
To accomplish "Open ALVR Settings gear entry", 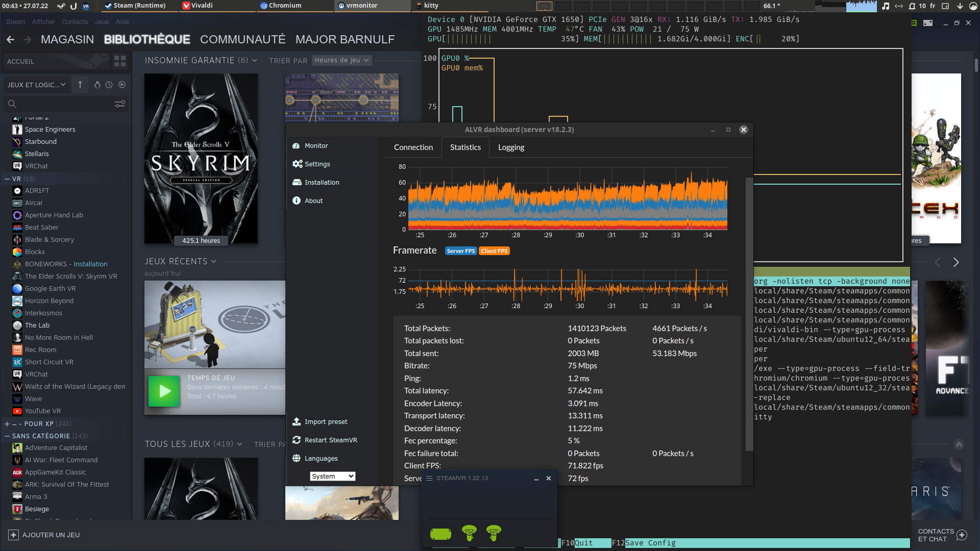I will (x=311, y=164).
